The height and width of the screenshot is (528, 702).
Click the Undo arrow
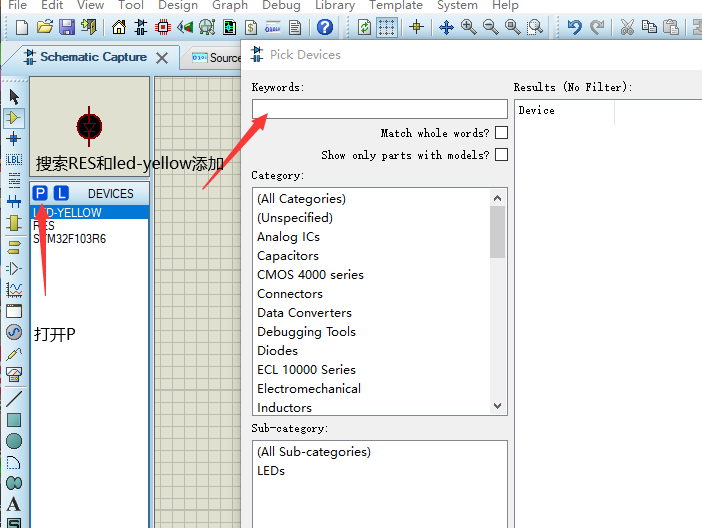(574, 27)
